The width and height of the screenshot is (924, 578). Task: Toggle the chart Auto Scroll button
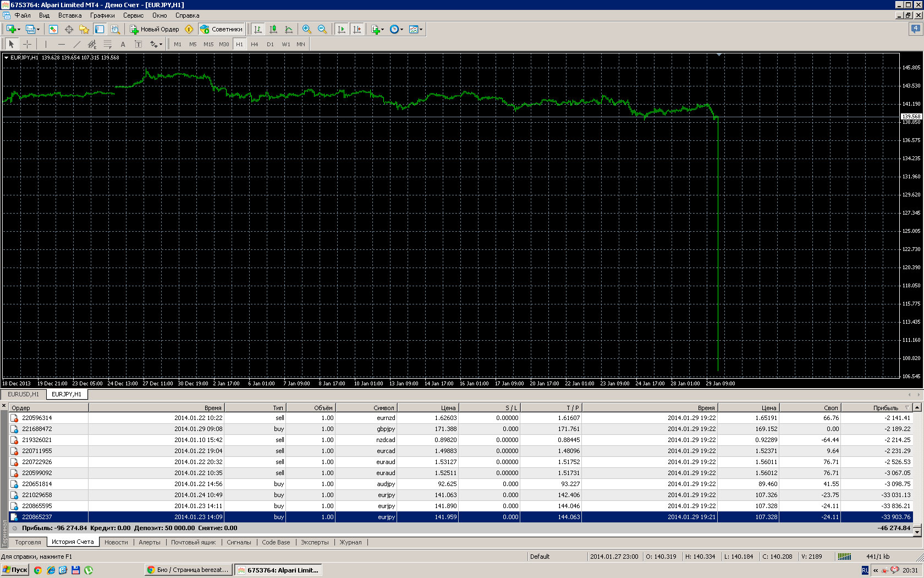[342, 29]
